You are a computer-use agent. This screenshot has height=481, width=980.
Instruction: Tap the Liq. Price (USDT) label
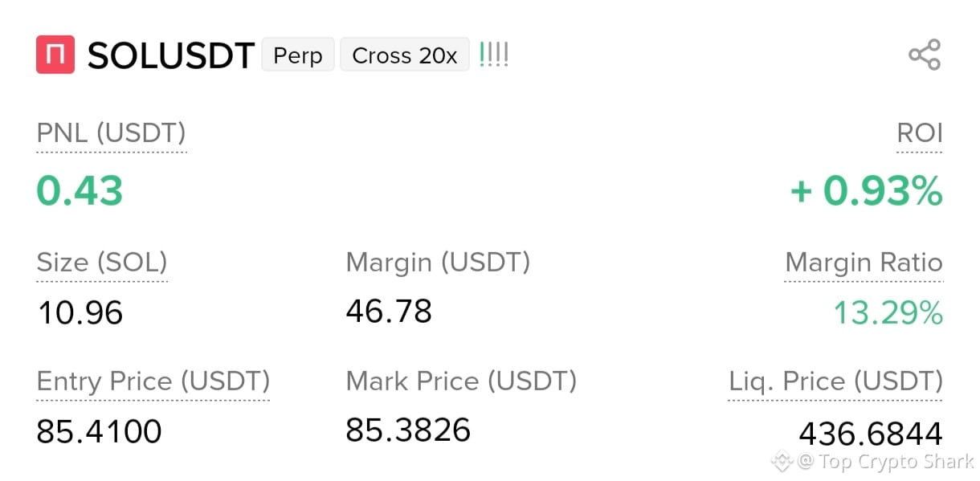pos(835,381)
